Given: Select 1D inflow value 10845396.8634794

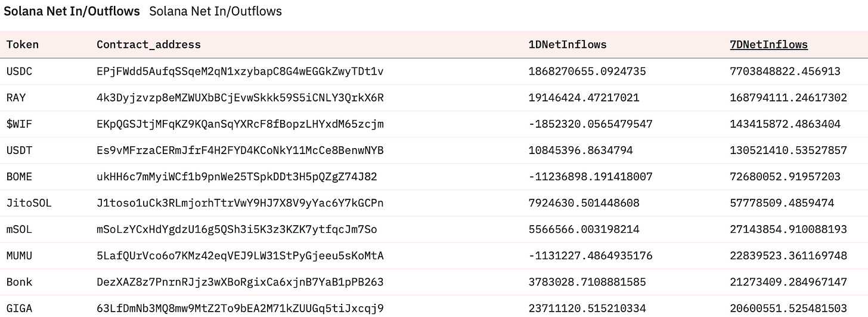Looking at the screenshot, I should pos(580,150).
